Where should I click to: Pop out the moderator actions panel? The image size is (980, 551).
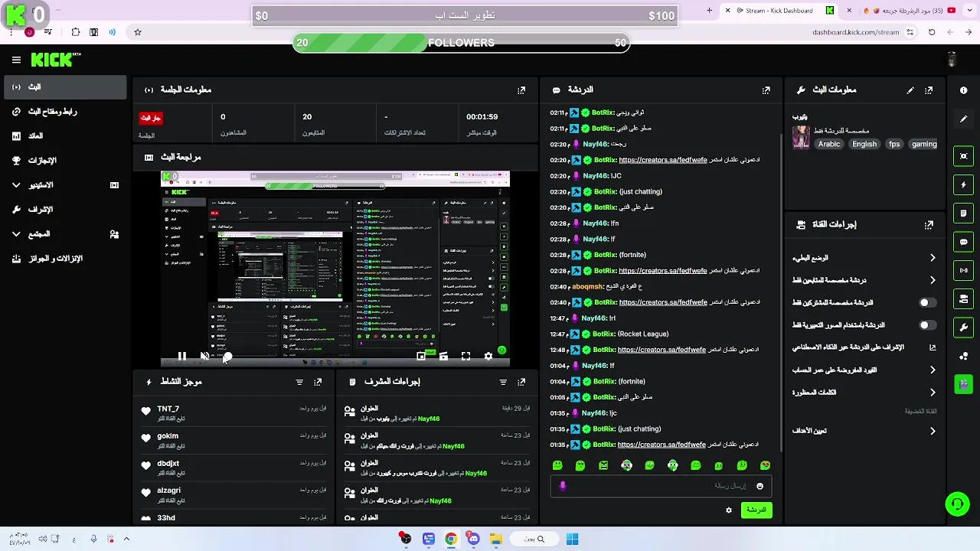tap(521, 382)
